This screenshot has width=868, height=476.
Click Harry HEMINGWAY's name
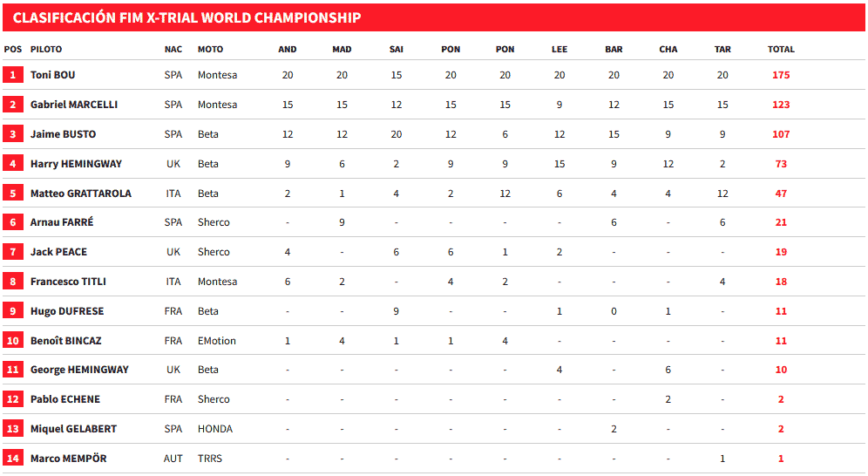tap(76, 164)
